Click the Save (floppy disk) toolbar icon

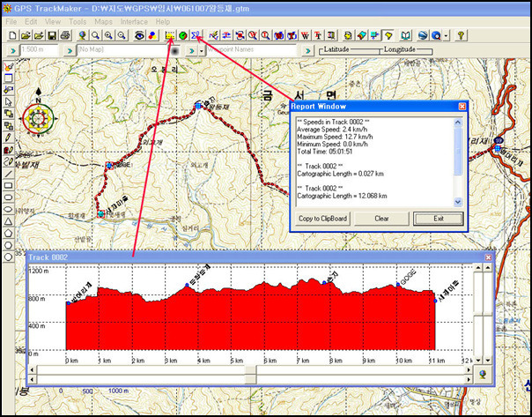coord(52,35)
